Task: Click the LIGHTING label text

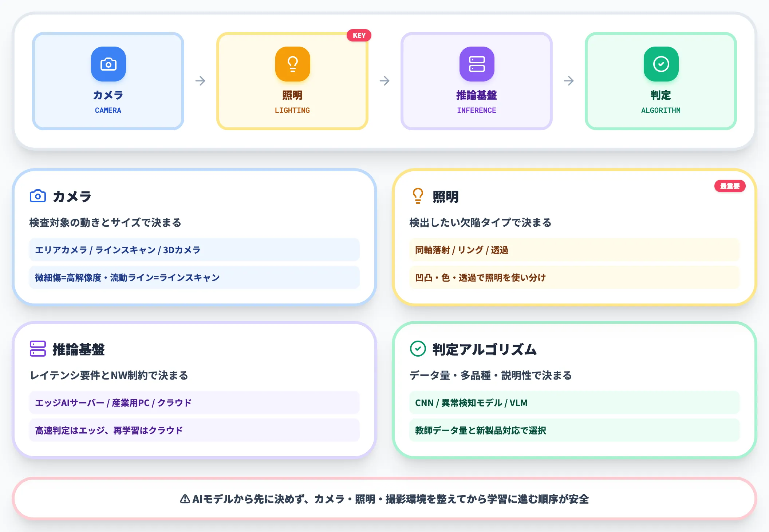Action: pyautogui.click(x=292, y=110)
